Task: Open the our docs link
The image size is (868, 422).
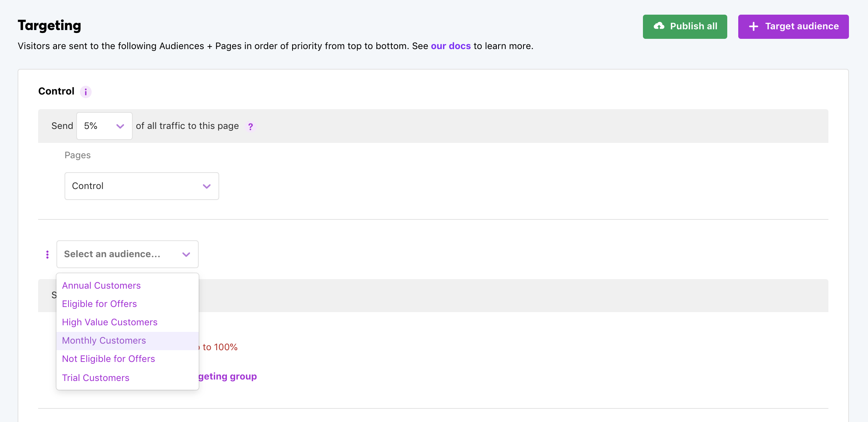Action: (x=450, y=46)
